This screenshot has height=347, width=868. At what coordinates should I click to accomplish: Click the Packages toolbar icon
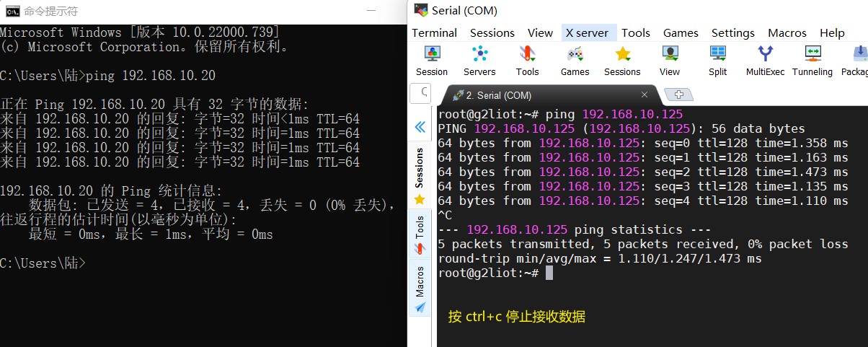(855, 61)
